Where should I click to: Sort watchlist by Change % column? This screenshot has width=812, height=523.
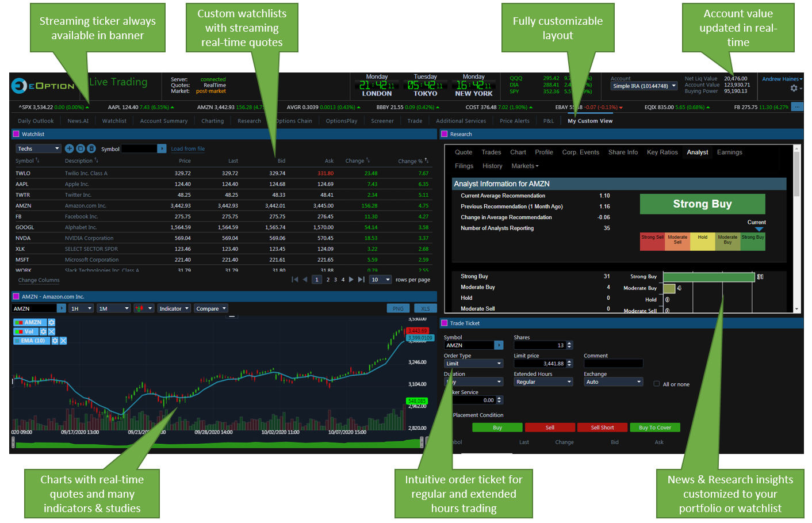413,161
